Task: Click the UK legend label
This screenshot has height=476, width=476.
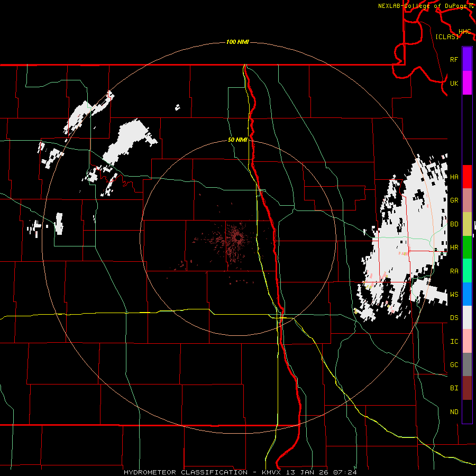Action: (454, 83)
